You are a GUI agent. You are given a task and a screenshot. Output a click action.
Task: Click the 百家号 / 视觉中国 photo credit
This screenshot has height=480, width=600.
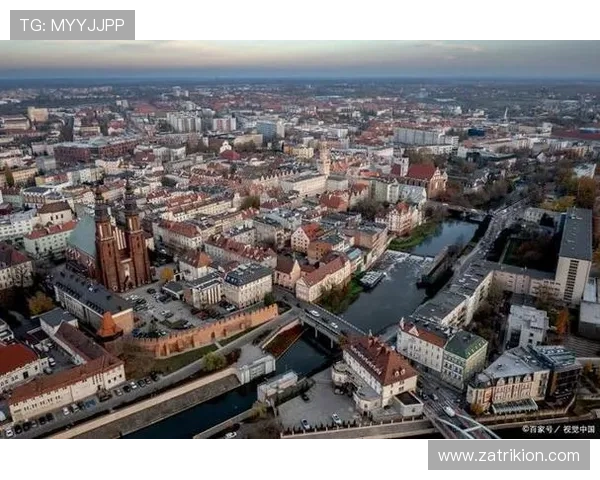pos(558,430)
